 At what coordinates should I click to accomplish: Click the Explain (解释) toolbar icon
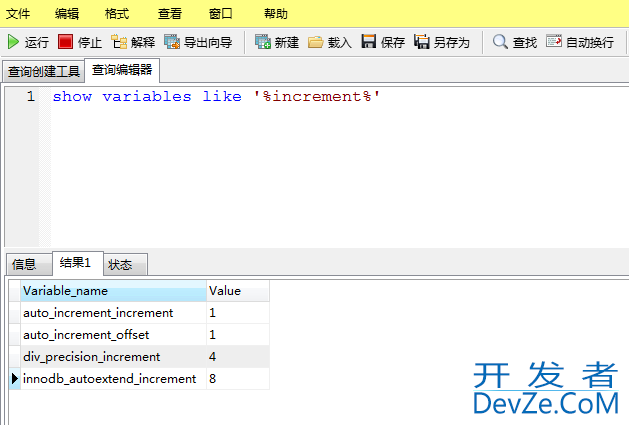[x=120, y=42]
